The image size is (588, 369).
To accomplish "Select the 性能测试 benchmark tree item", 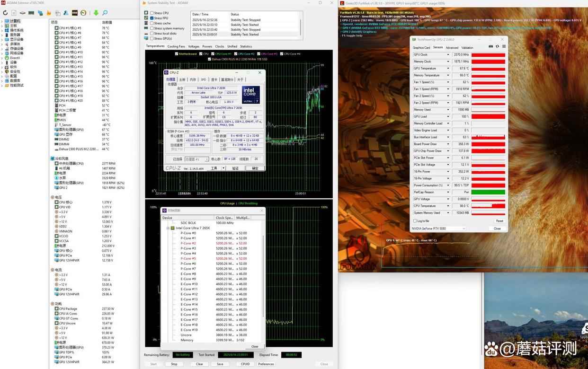I will [x=16, y=85].
